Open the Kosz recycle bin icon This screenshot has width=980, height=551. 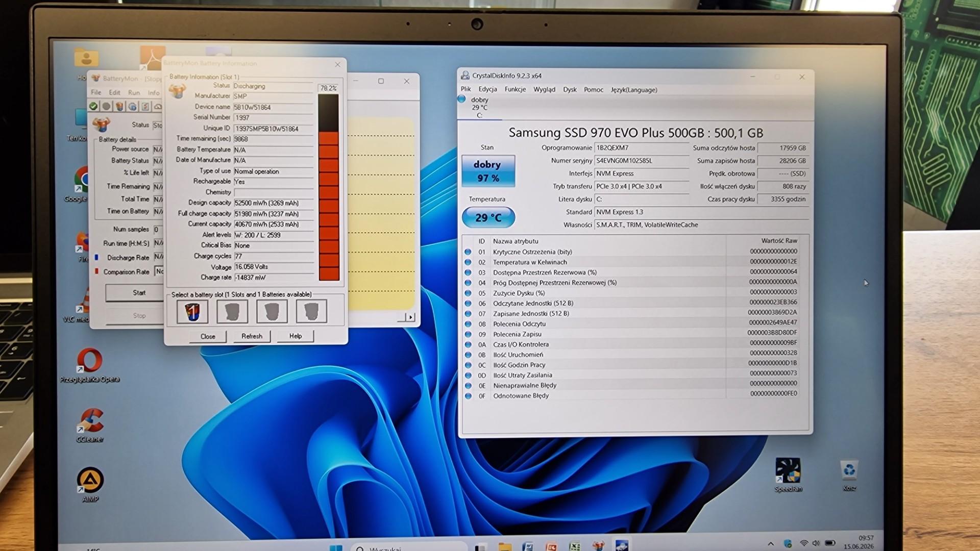pyautogui.click(x=849, y=474)
